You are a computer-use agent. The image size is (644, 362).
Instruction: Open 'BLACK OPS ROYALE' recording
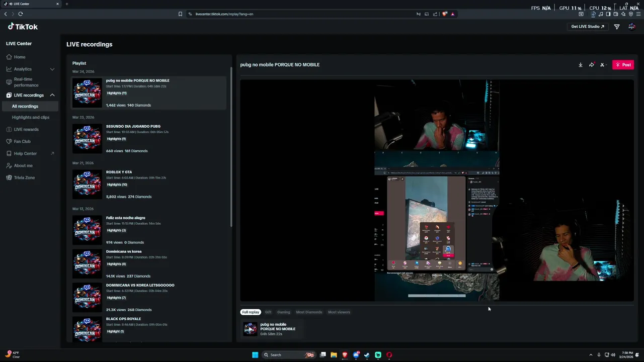click(x=149, y=329)
